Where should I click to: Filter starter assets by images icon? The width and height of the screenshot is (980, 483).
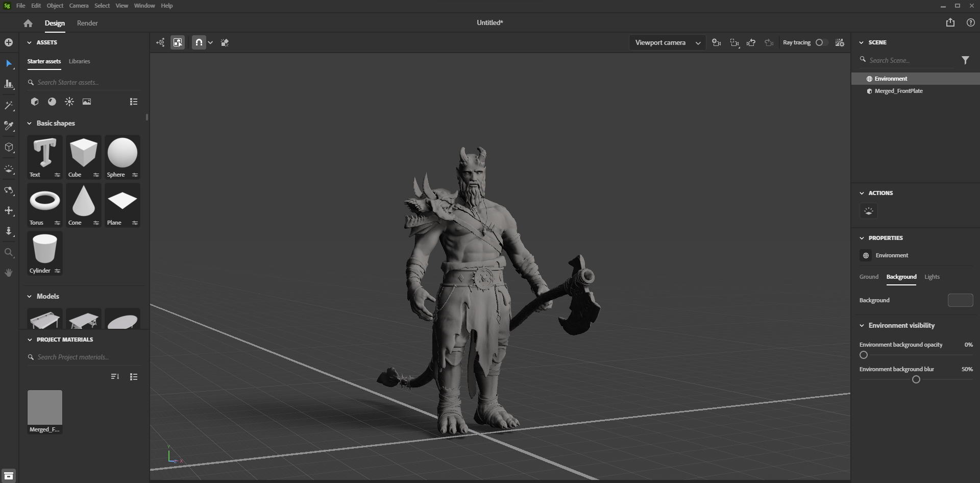click(x=87, y=102)
